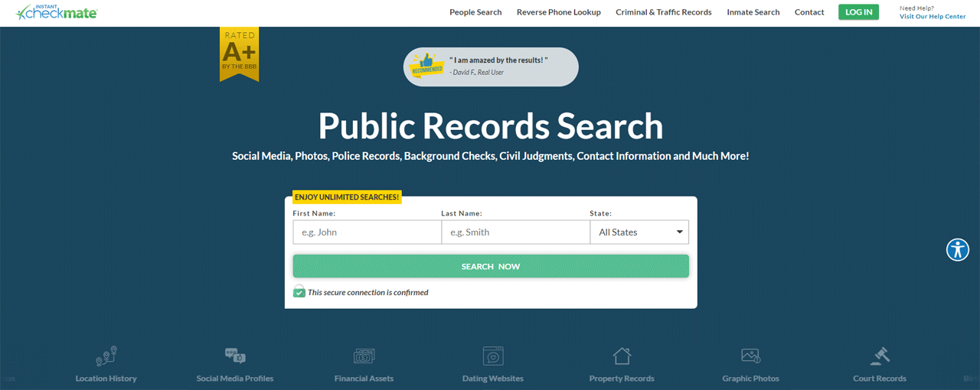Select the Property Records house icon
Viewport: 980px width, 390px height.
pos(622,356)
